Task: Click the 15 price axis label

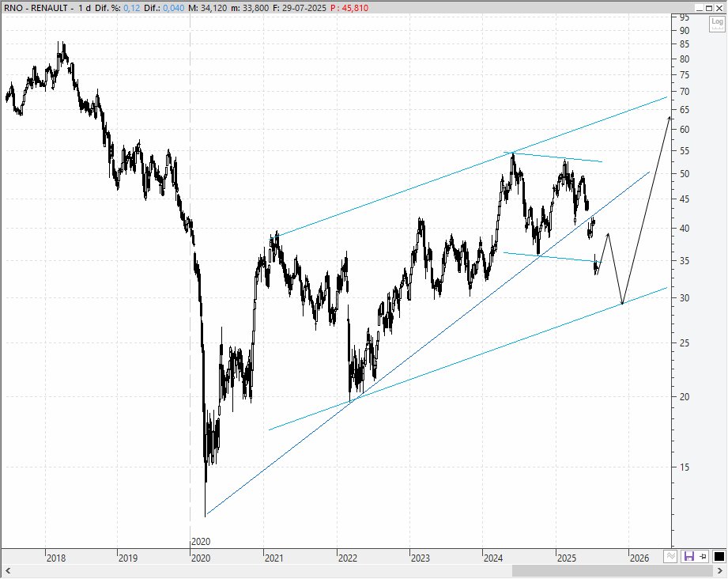Action: (685, 467)
